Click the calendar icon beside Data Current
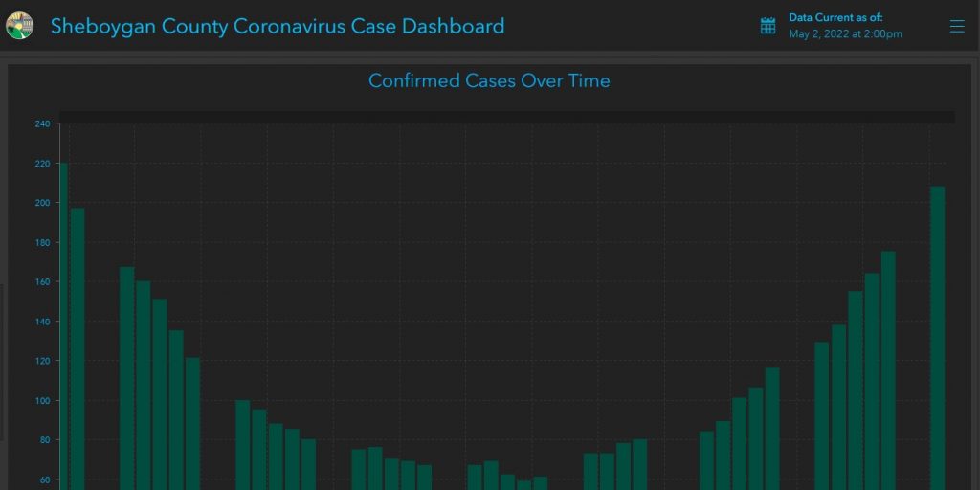Viewport: 980px width, 490px height. coord(768,26)
